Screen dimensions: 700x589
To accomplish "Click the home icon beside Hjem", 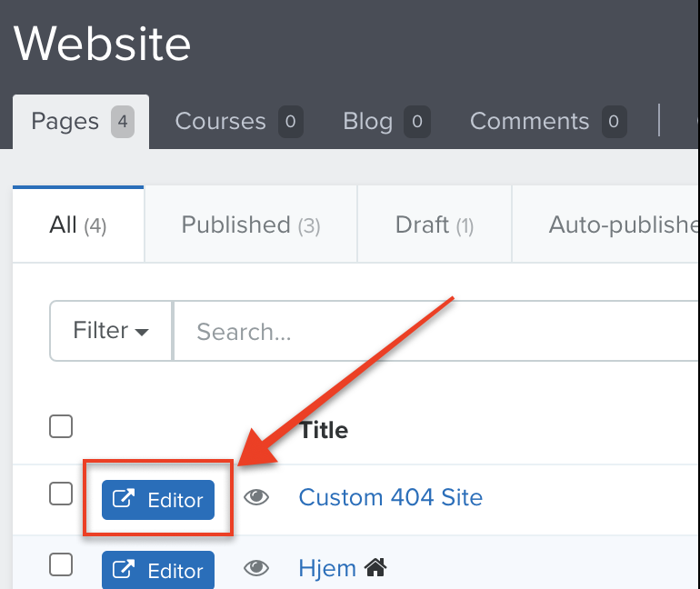I will click(x=375, y=567).
